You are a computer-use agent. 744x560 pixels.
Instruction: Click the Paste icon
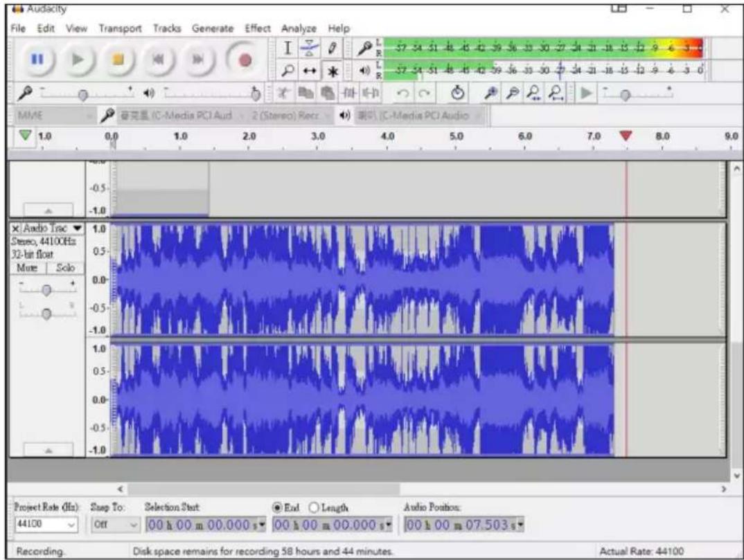click(327, 93)
